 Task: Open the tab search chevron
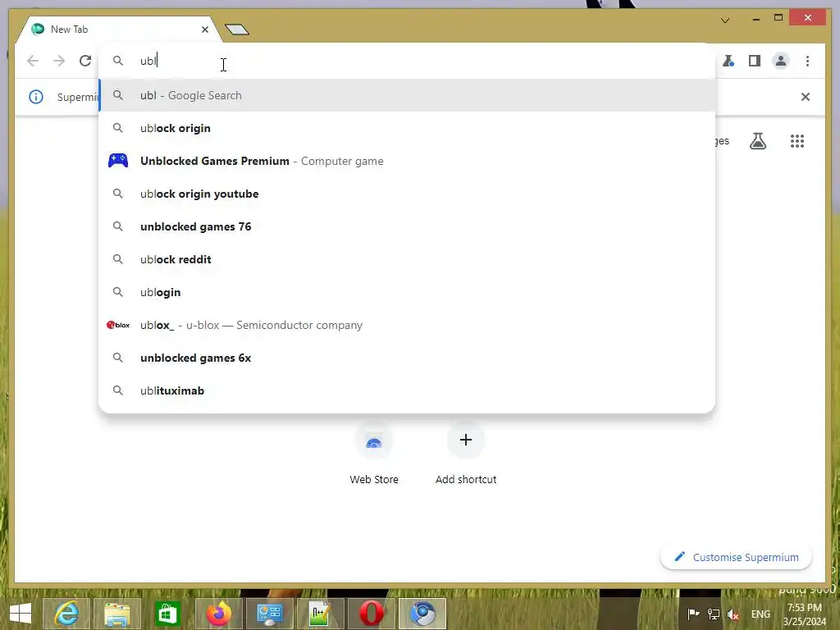point(725,21)
